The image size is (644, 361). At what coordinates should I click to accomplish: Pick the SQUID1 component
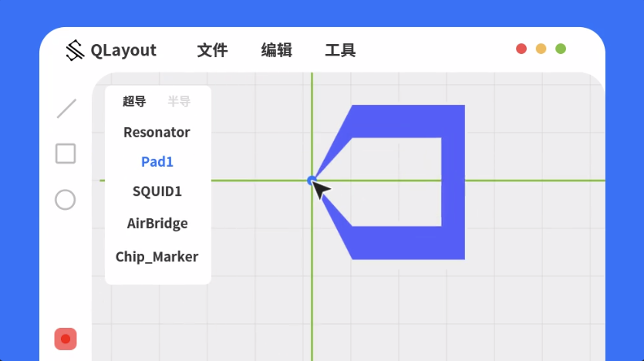(157, 191)
